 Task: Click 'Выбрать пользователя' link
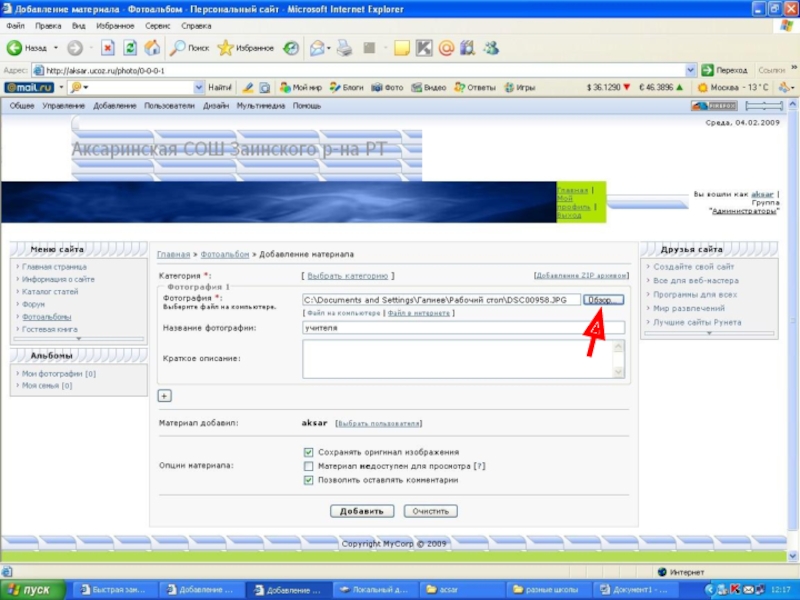coord(379,423)
